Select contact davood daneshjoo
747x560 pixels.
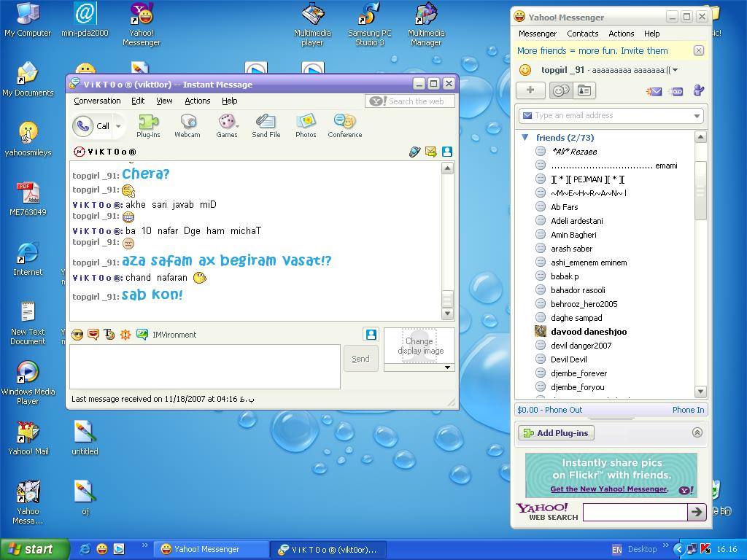[589, 332]
